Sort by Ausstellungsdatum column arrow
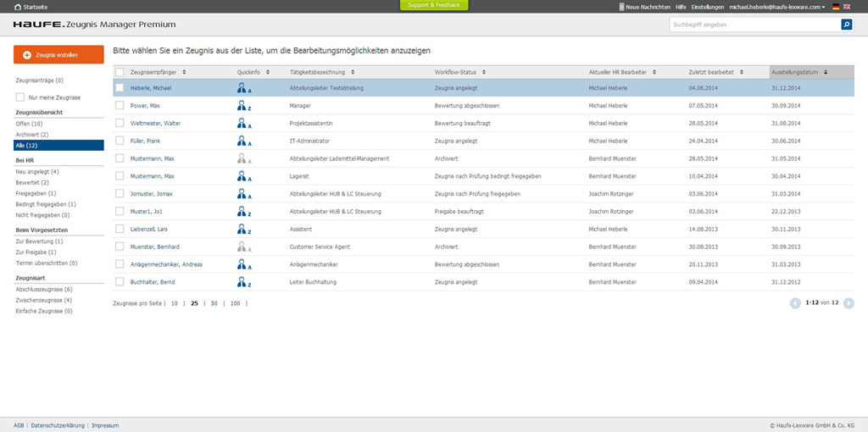The height and width of the screenshot is (432, 868). 826,72
